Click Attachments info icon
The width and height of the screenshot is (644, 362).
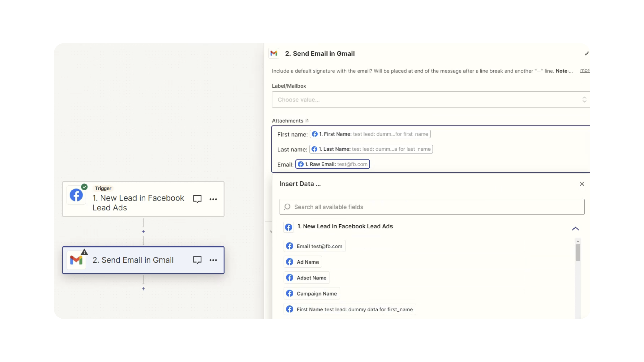[307, 121]
